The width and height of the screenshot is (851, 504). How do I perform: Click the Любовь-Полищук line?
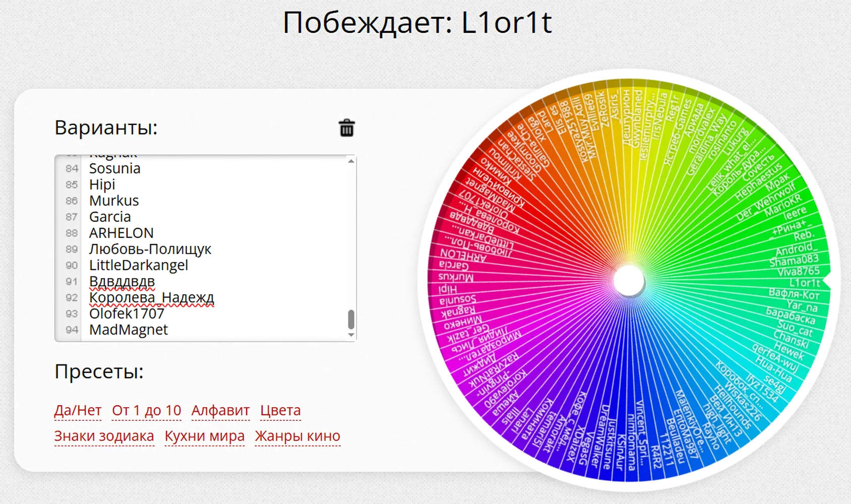[x=150, y=249]
